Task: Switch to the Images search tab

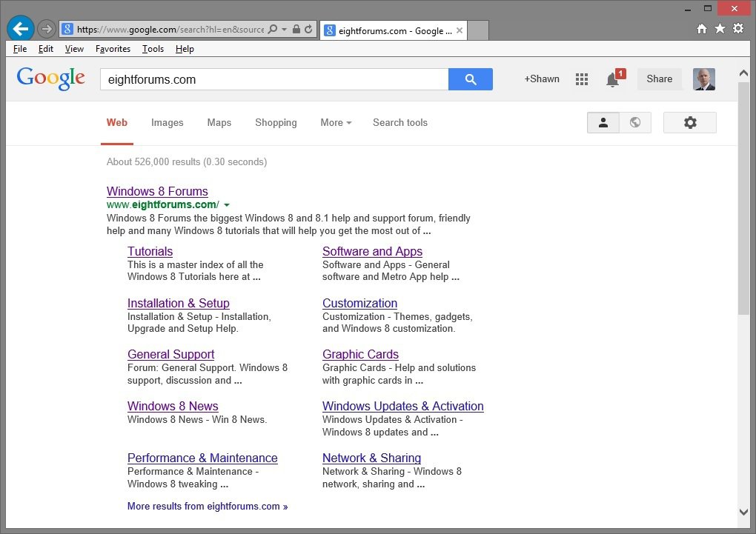Action: pyautogui.click(x=167, y=123)
